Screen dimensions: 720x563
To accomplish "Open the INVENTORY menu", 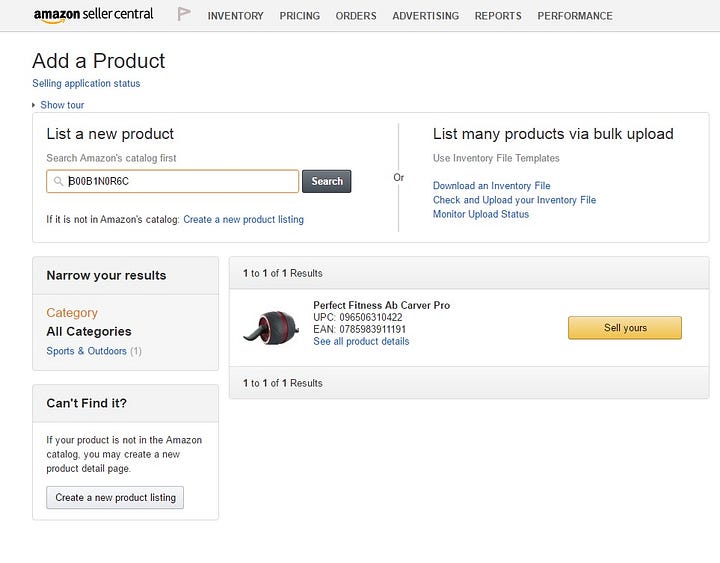I will (235, 16).
